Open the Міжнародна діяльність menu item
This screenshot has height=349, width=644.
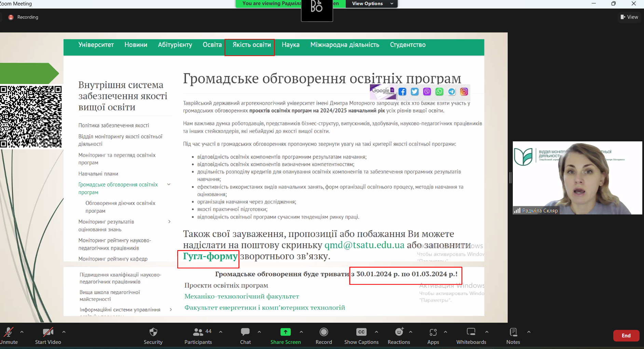tap(345, 45)
